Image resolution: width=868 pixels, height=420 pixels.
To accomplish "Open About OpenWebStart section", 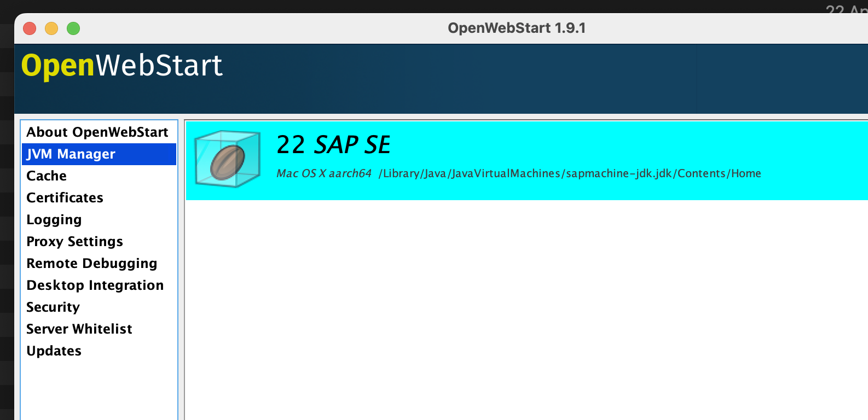I will pyautogui.click(x=99, y=132).
